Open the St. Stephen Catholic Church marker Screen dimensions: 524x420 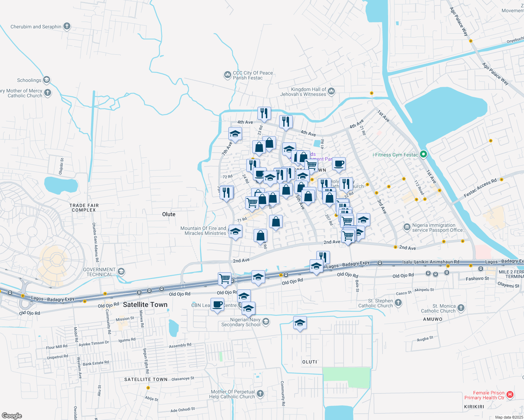(x=398, y=302)
